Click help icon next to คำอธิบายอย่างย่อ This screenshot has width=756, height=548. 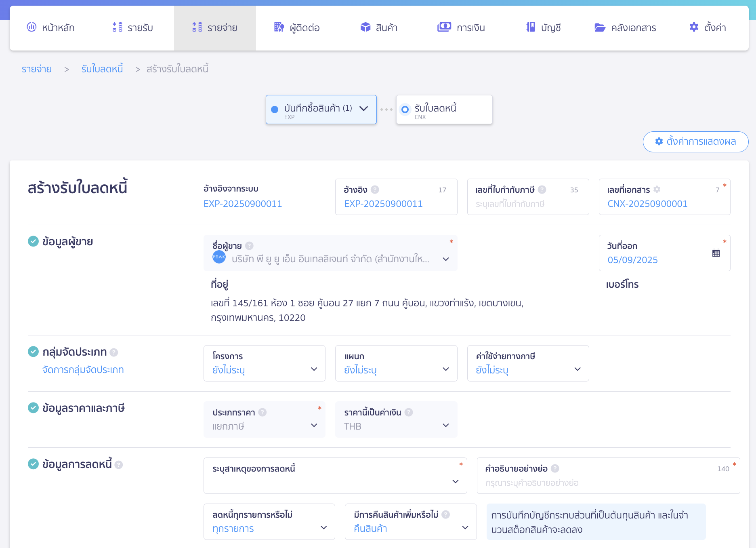(x=555, y=468)
